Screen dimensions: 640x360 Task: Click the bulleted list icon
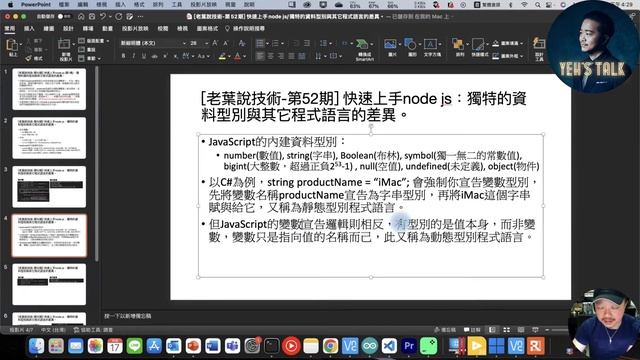coord(260,43)
